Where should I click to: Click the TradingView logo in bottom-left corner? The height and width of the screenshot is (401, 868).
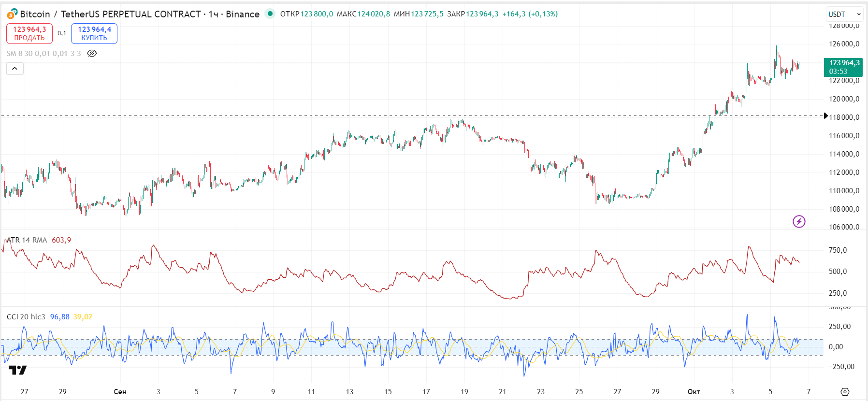point(17,370)
